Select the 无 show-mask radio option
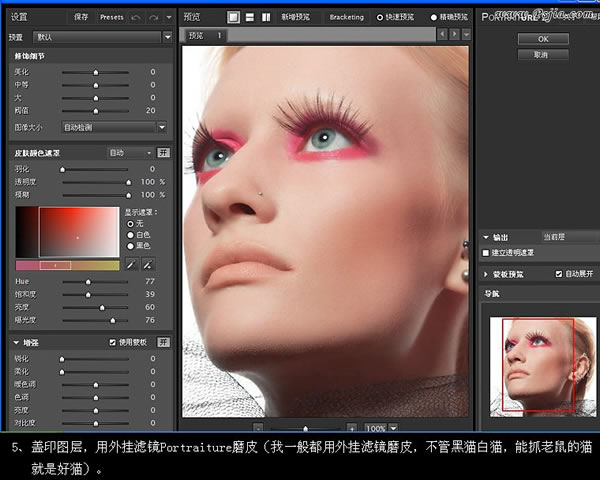600x480 pixels. pos(130,224)
